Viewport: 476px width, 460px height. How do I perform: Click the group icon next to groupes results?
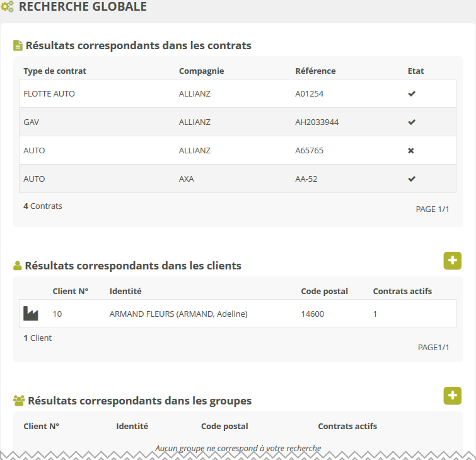pyautogui.click(x=19, y=401)
